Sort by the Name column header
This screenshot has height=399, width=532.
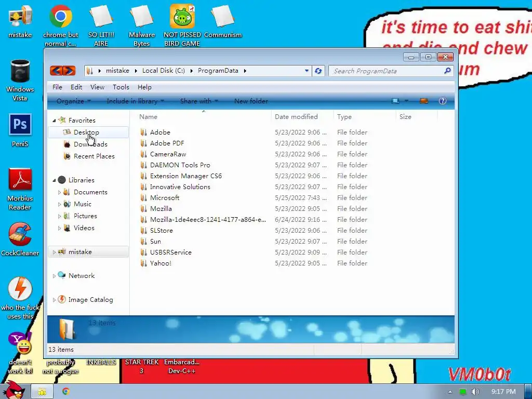[x=204, y=117]
